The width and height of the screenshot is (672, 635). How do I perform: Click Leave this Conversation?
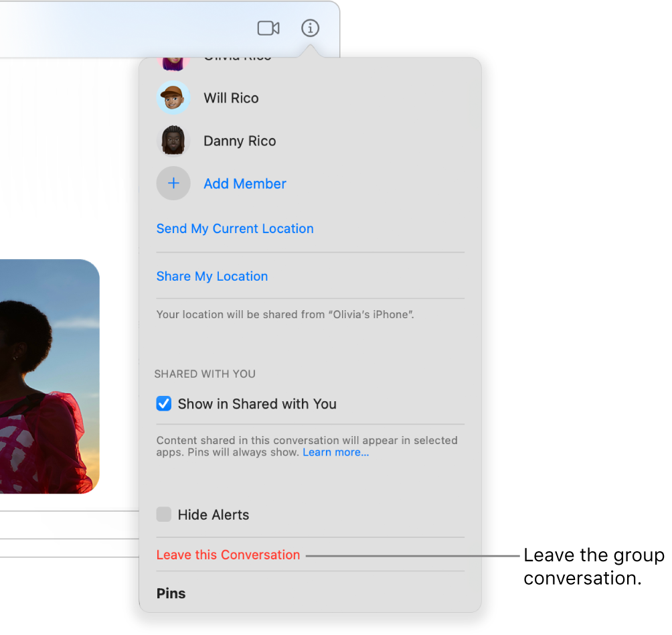(x=228, y=555)
